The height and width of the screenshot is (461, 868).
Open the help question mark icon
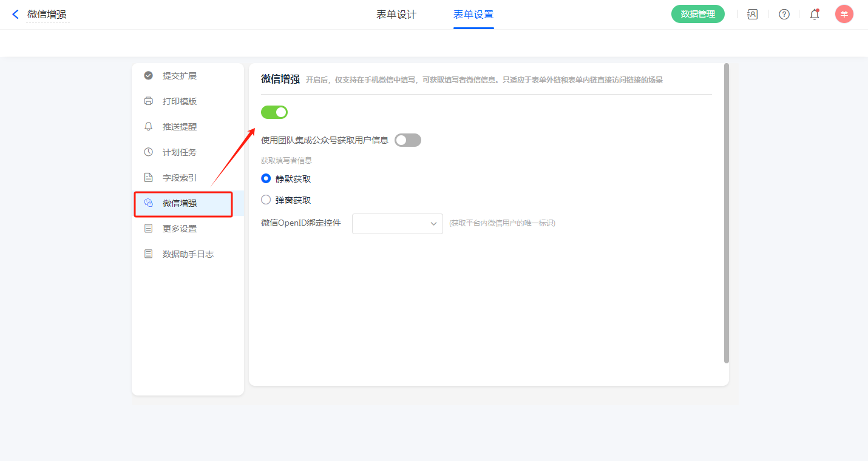[x=784, y=14]
